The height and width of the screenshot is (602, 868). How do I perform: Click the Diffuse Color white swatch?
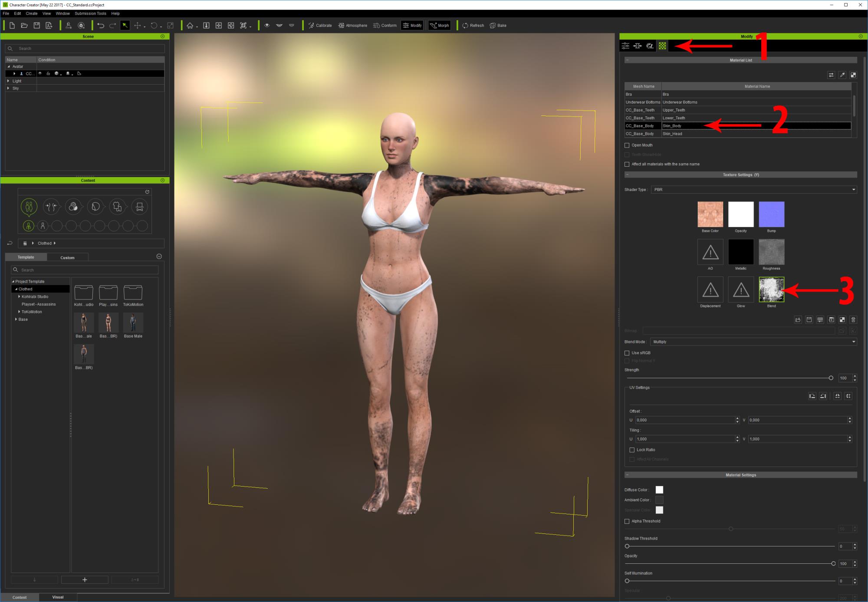point(659,490)
